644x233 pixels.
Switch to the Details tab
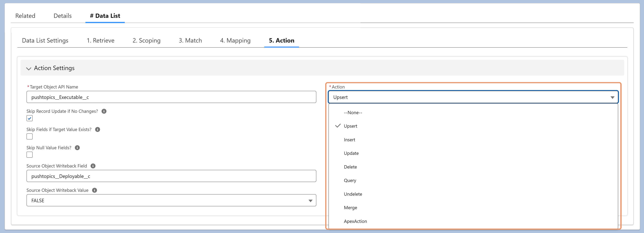(x=62, y=16)
